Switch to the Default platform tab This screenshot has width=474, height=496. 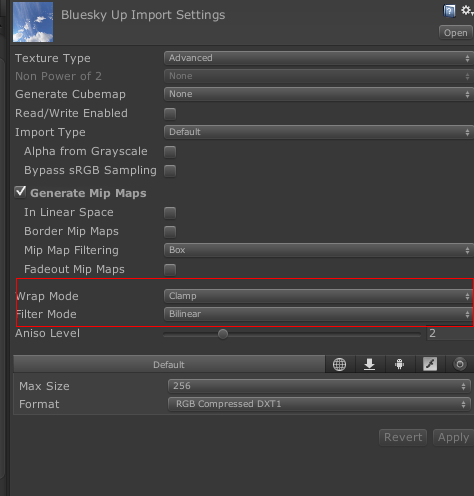coord(169,364)
